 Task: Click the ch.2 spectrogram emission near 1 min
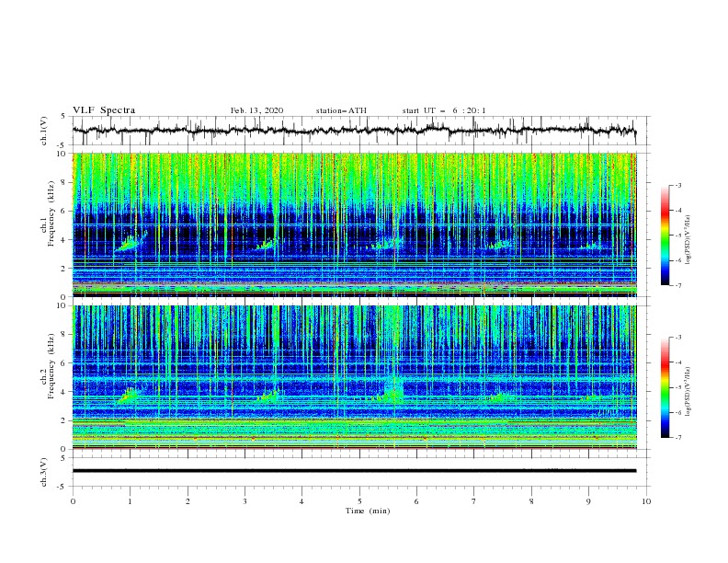pyautogui.click(x=128, y=396)
